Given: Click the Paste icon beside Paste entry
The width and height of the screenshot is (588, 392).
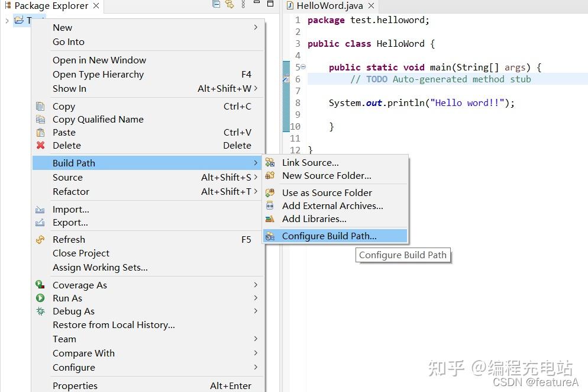Looking at the screenshot, I should [41, 132].
